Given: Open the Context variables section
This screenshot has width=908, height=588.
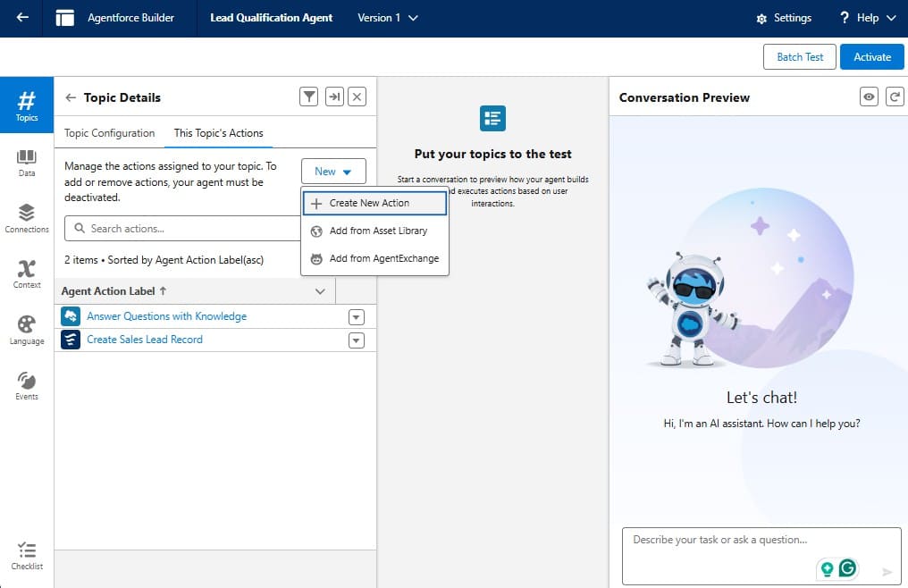Looking at the screenshot, I should pos(27,273).
